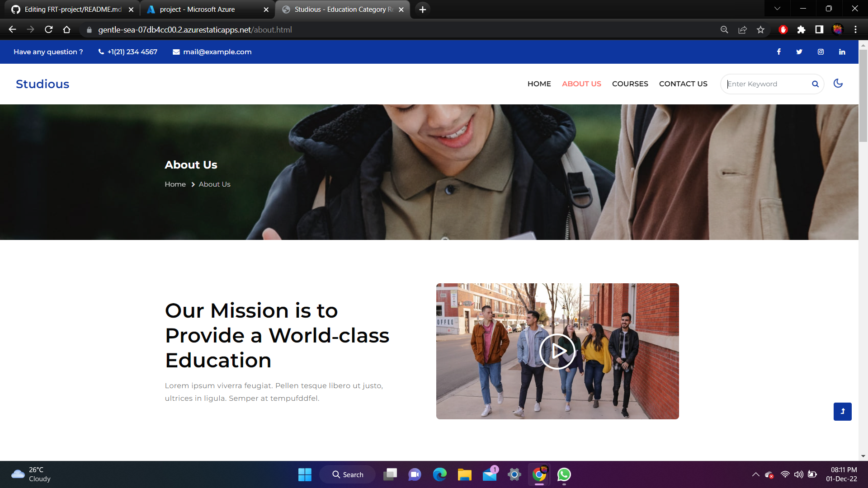Expand the system tray hidden icons chevron
This screenshot has width=868, height=488.
[755, 474]
